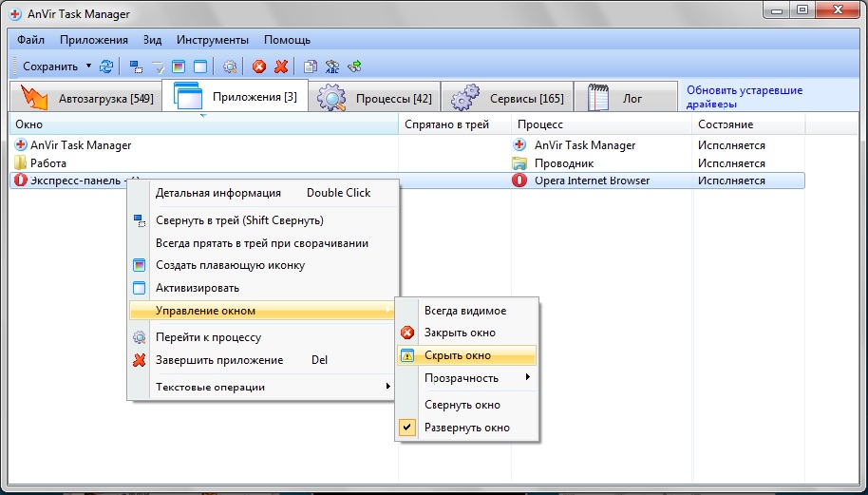Open the Помощь menu
Viewport: 868px width, 495px height.
(x=288, y=40)
